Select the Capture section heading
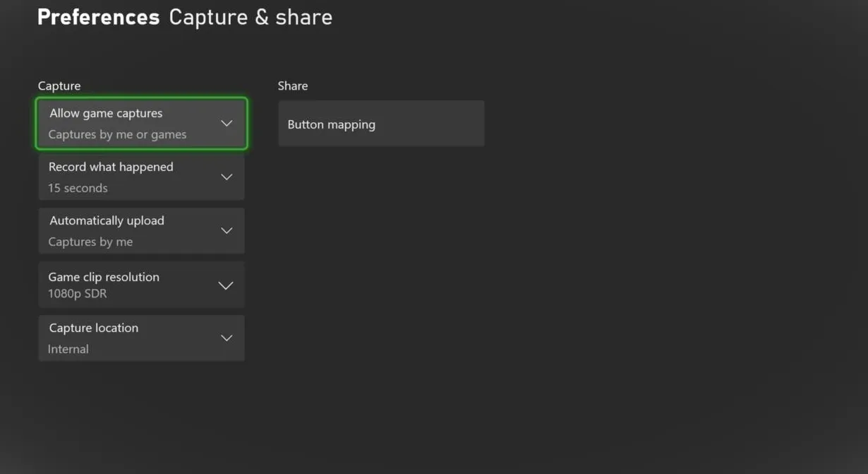This screenshot has height=474, width=868. pos(59,85)
